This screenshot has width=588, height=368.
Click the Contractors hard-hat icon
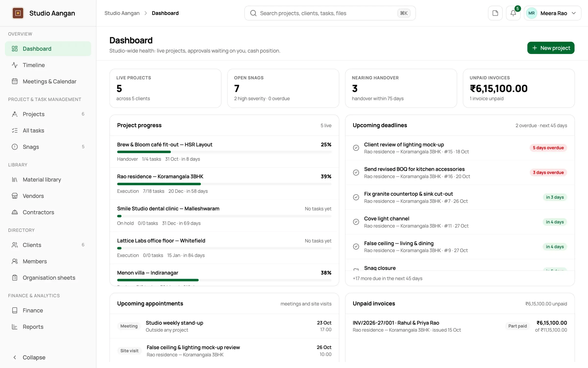15,212
